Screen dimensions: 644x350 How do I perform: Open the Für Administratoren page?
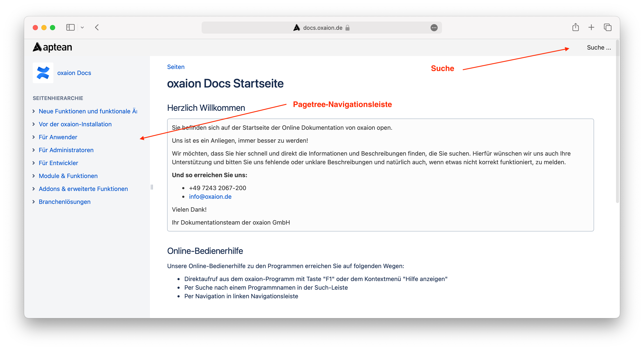[66, 150]
